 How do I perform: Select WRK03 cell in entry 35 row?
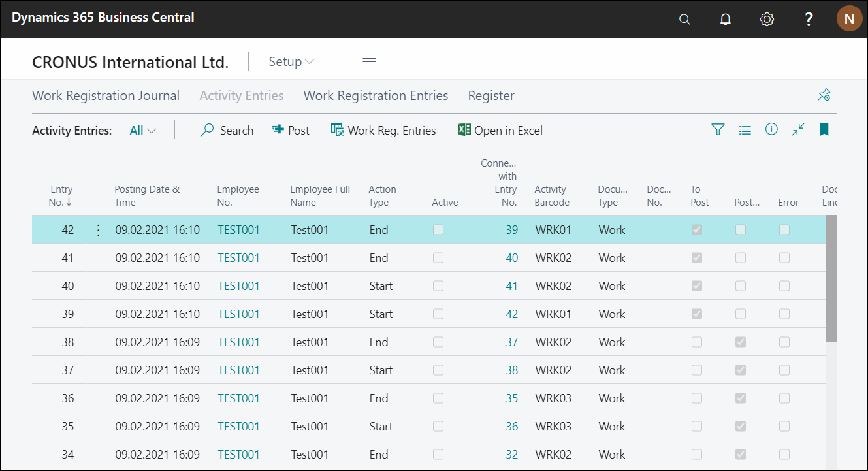point(553,427)
